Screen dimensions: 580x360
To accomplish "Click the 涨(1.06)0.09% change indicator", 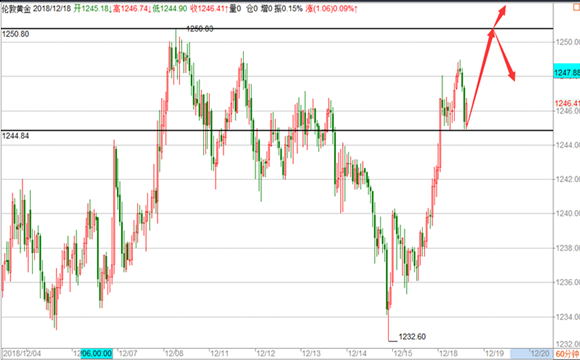I will (331, 9).
